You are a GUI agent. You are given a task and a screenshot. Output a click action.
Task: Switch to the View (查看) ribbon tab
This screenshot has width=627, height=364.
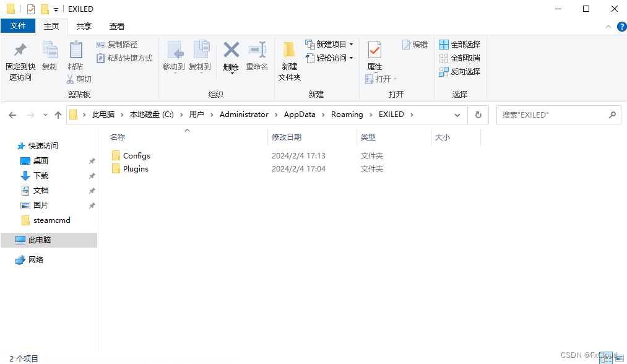(x=117, y=27)
